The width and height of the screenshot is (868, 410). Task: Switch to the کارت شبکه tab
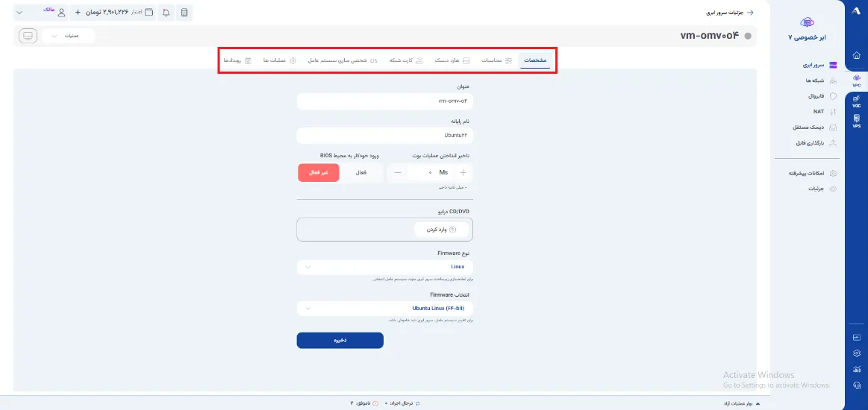coord(406,60)
